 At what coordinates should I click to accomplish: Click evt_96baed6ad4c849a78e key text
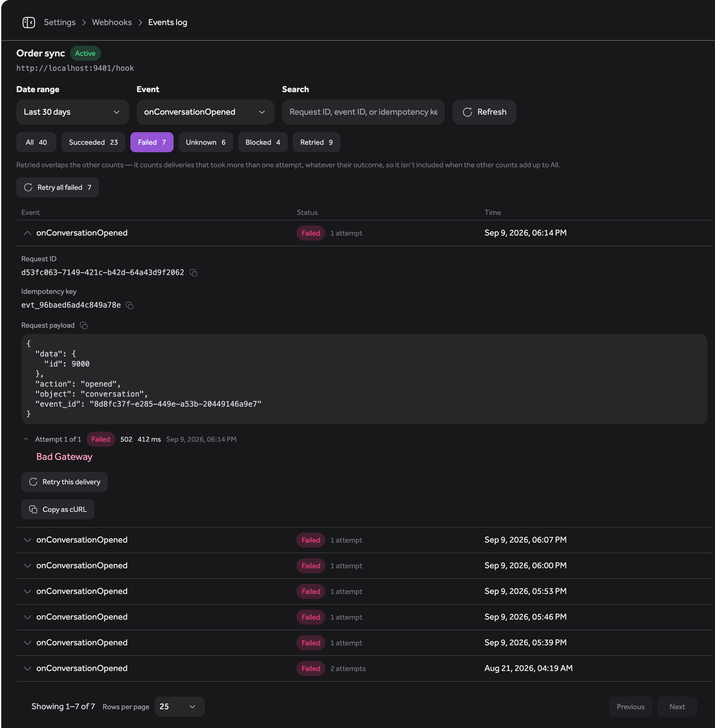(x=71, y=305)
